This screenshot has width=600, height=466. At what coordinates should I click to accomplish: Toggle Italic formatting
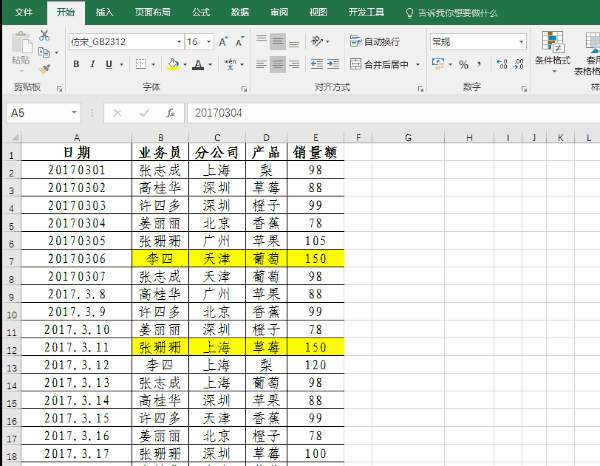pos(93,64)
